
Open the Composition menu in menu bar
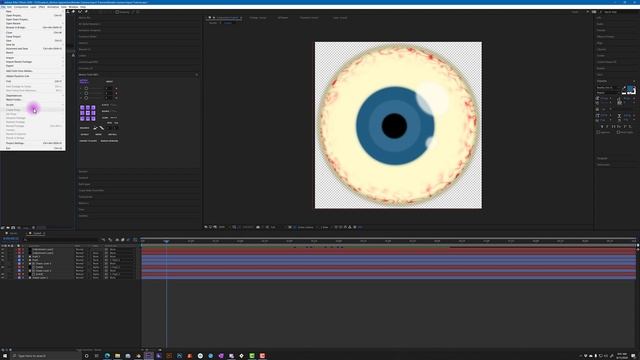tap(21, 7)
